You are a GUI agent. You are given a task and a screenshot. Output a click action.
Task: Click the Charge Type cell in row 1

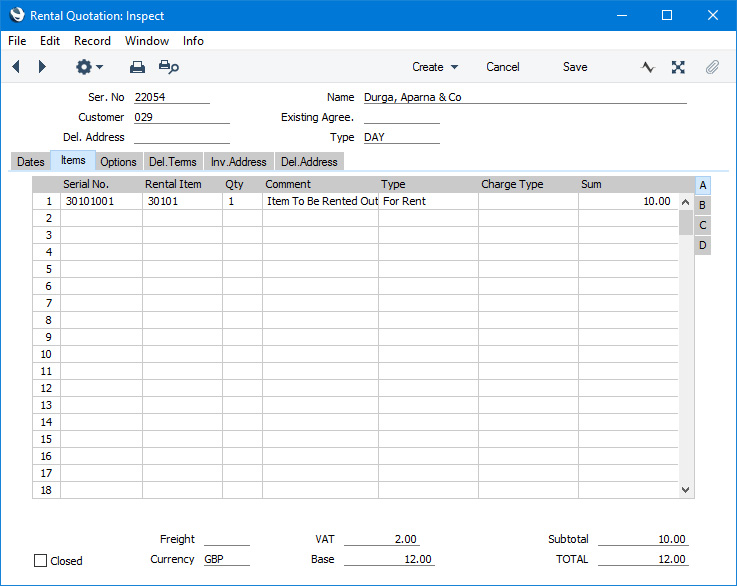(528, 201)
